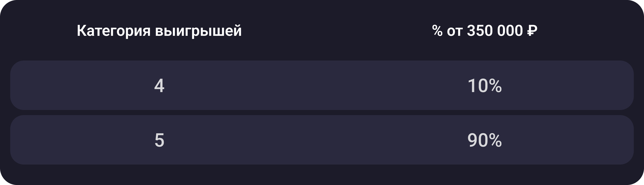Select the "10%" value cell
Screen dimensions: 644x185
pyautogui.click(x=484, y=86)
